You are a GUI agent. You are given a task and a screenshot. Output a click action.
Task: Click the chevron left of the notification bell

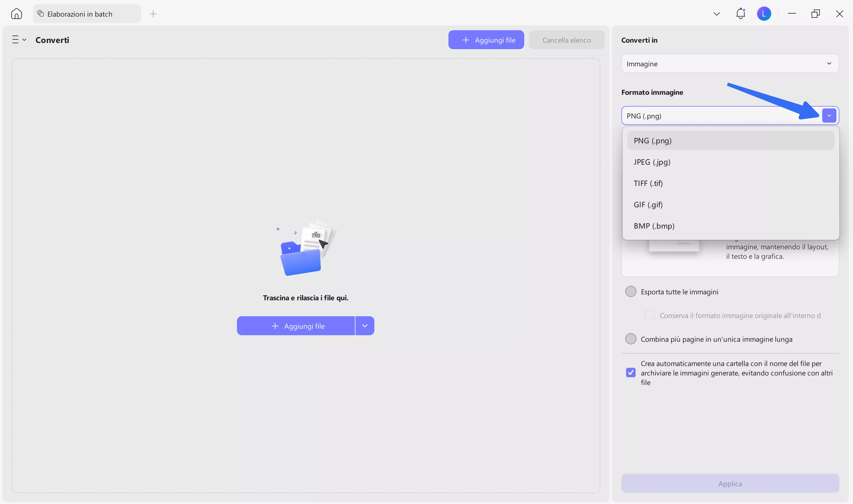[716, 14]
